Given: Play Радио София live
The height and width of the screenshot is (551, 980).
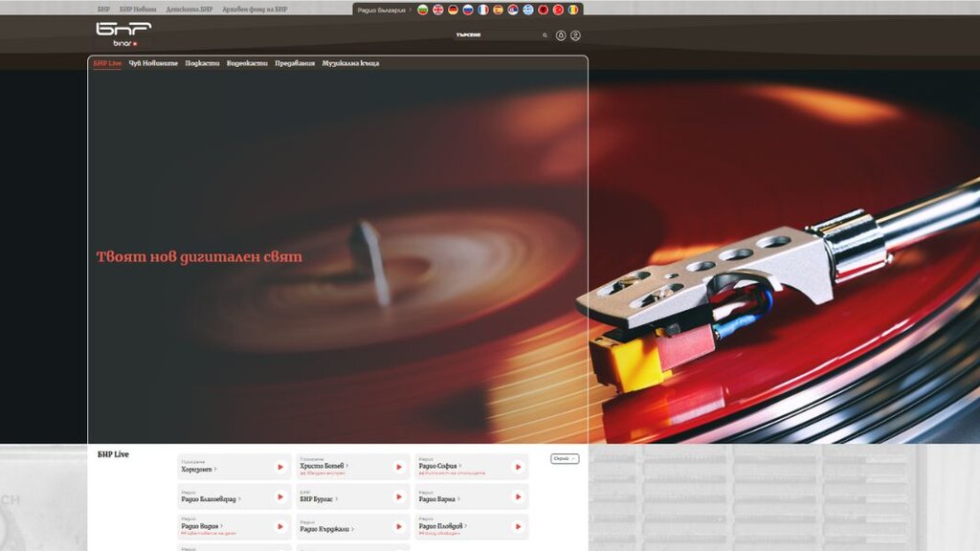Looking at the screenshot, I should [518, 467].
